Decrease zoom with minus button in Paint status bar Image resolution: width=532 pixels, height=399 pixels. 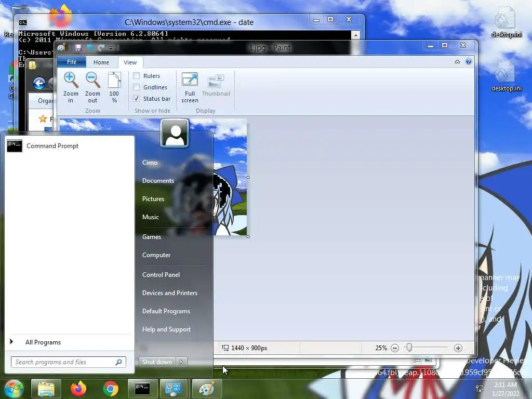click(395, 348)
